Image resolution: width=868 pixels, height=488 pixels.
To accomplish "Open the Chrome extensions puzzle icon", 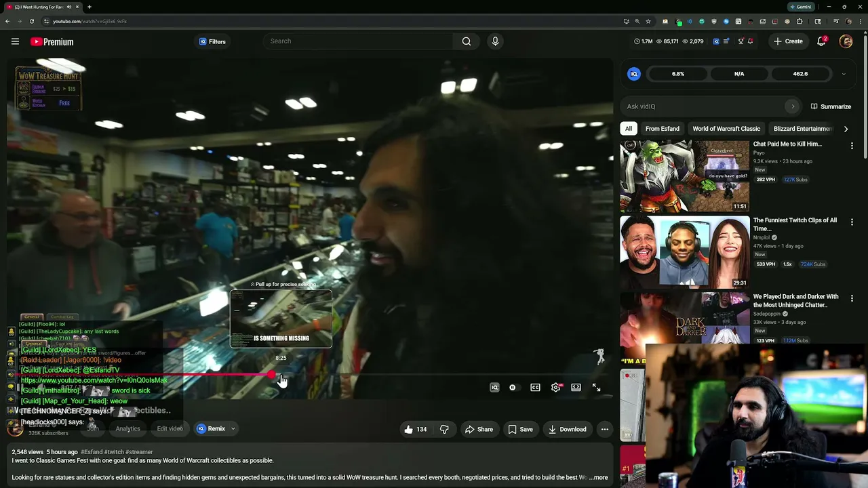I will pos(800,21).
